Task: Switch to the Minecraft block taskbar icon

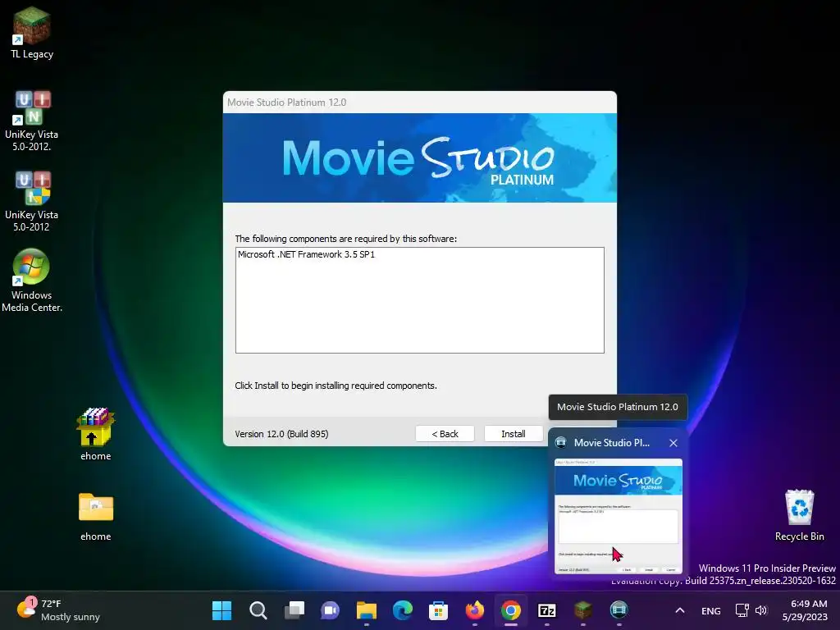Action: point(583,610)
